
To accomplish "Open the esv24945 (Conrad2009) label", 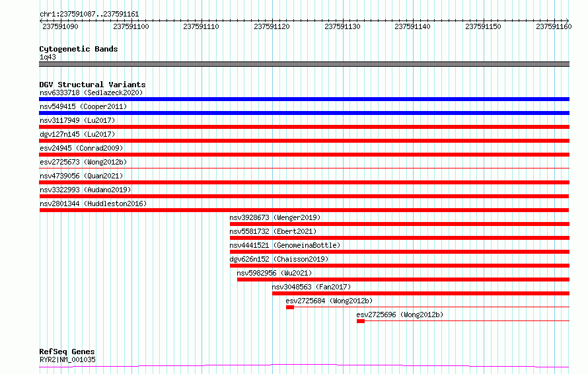I will [81, 148].
